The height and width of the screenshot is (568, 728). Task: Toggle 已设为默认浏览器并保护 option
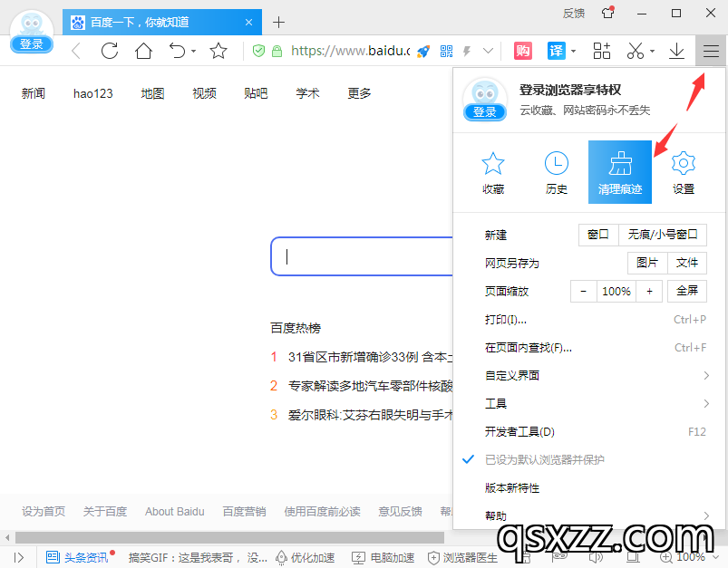[x=544, y=460]
